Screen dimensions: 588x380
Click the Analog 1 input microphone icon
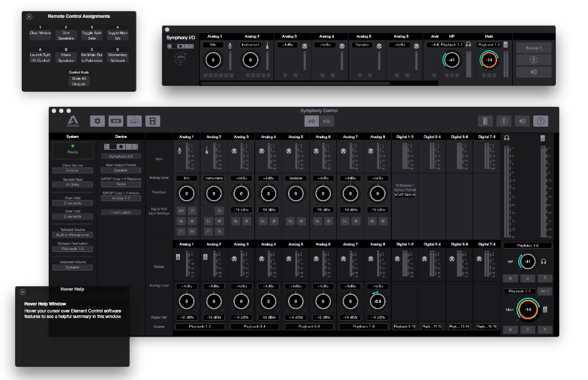(x=179, y=151)
